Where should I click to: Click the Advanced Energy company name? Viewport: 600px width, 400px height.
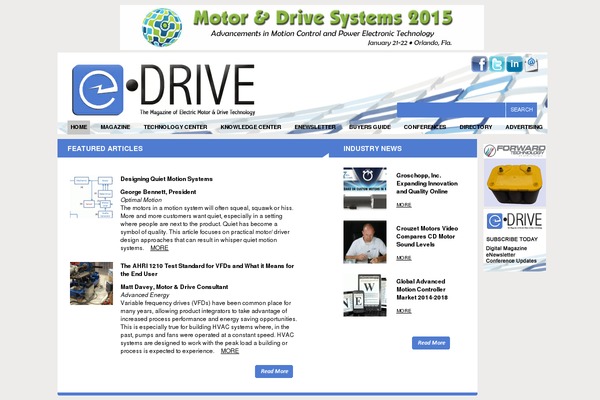pyautogui.click(x=145, y=295)
